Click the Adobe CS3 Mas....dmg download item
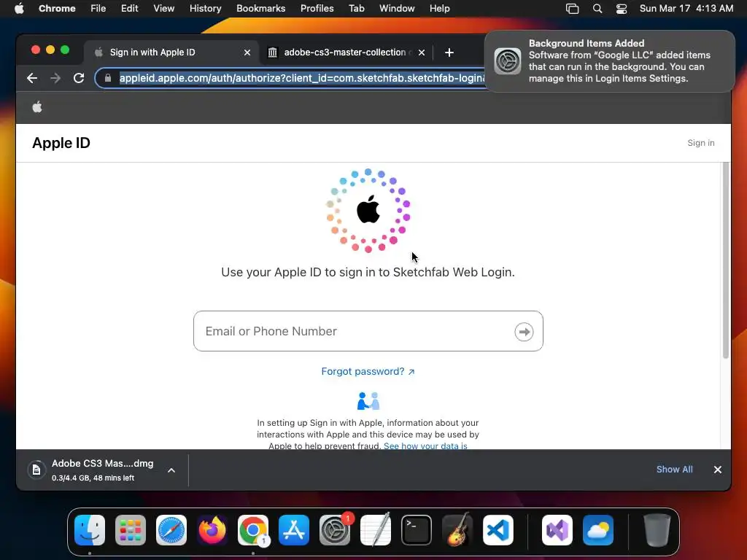Screen dimensions: 747x560 102,470
